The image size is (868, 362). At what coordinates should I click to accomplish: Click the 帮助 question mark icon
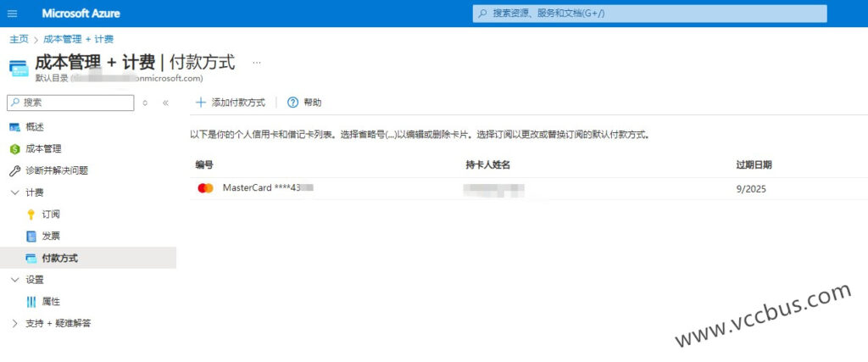[x=293, y=103]
